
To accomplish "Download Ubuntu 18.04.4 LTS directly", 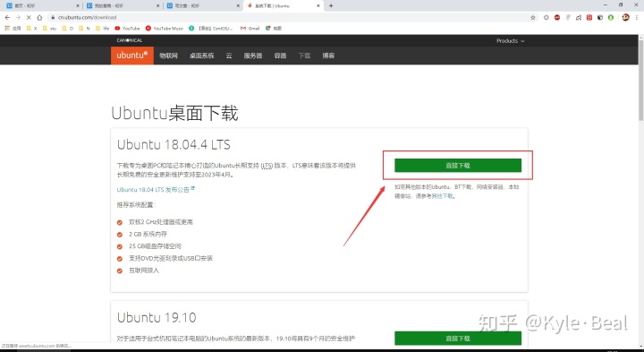I will 458,166.
